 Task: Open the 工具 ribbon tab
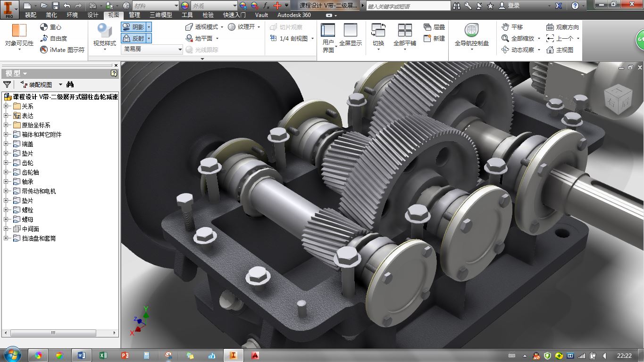point(187,15)
